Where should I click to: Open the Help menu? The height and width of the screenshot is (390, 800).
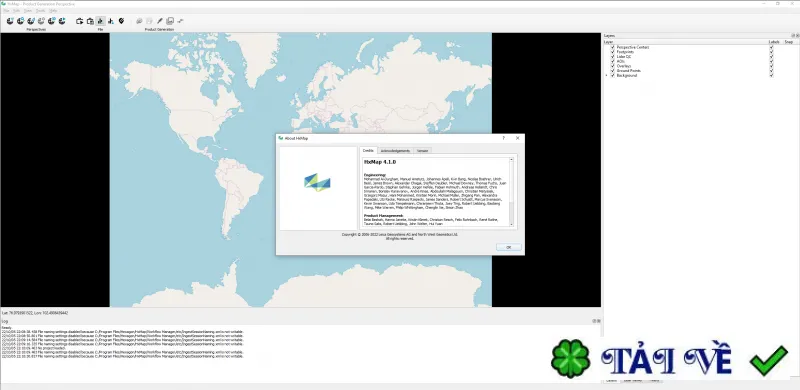click(x=53, y=10)
